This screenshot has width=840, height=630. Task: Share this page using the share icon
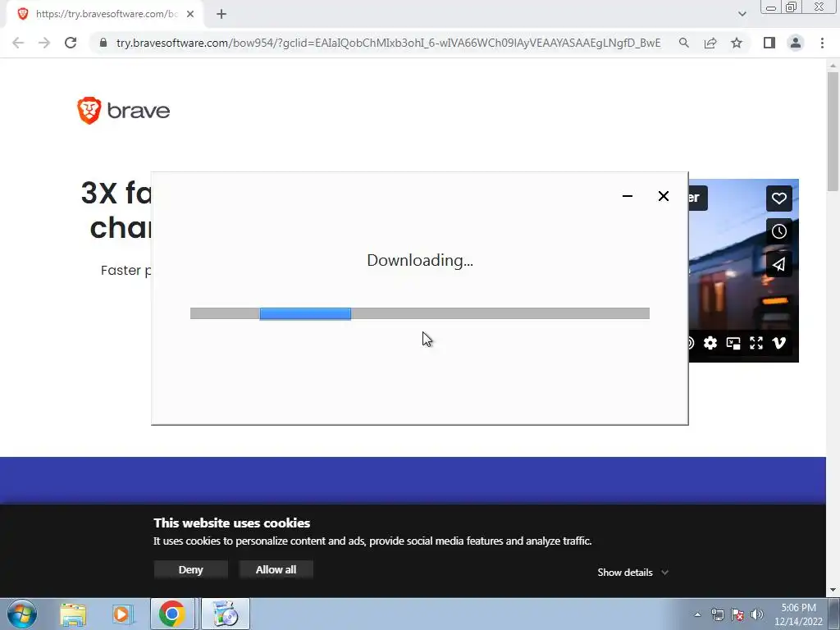710,43
